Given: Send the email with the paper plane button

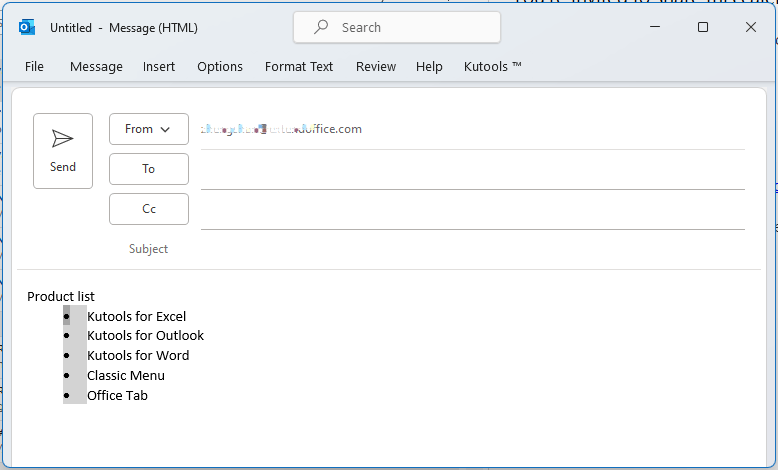Looking at the screenshot, I should [63, 150].
